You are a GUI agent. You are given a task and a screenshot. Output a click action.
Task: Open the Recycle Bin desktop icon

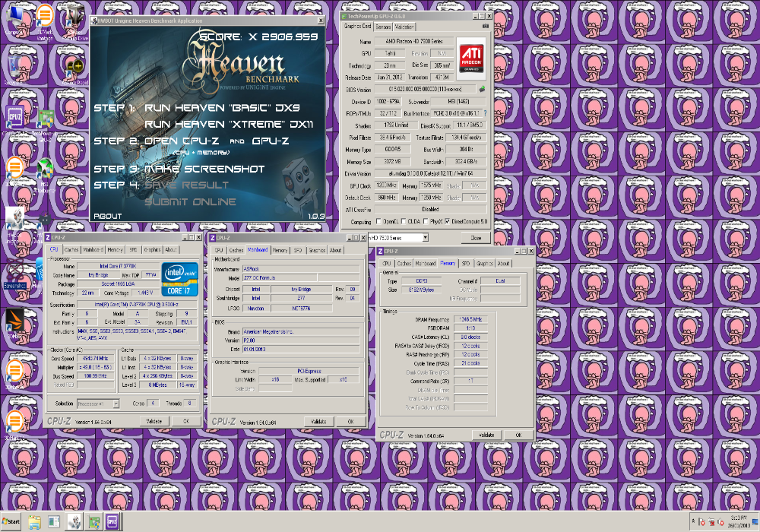(14, 68)
